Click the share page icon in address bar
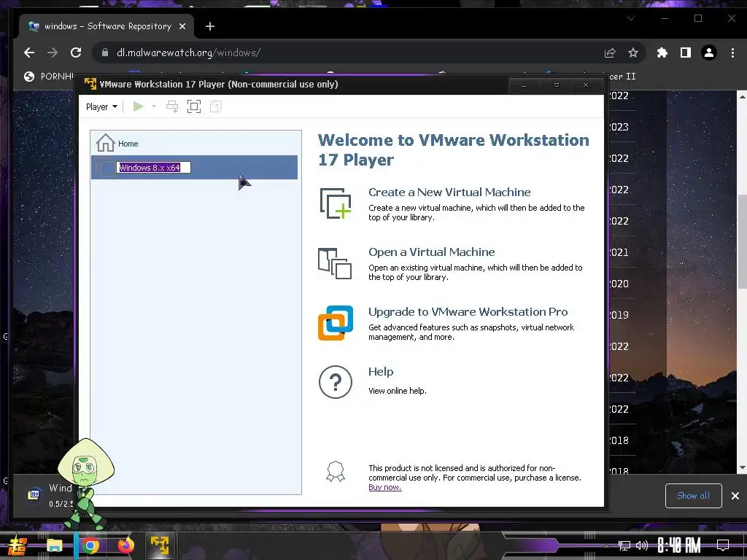This screenshot has height=560, width=747. (x=610, y=52)
